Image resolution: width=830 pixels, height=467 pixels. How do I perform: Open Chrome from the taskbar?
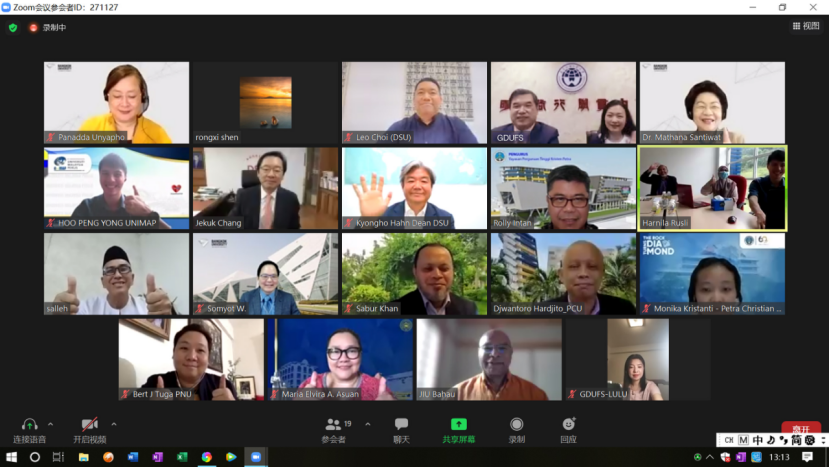tap(206, 457)
